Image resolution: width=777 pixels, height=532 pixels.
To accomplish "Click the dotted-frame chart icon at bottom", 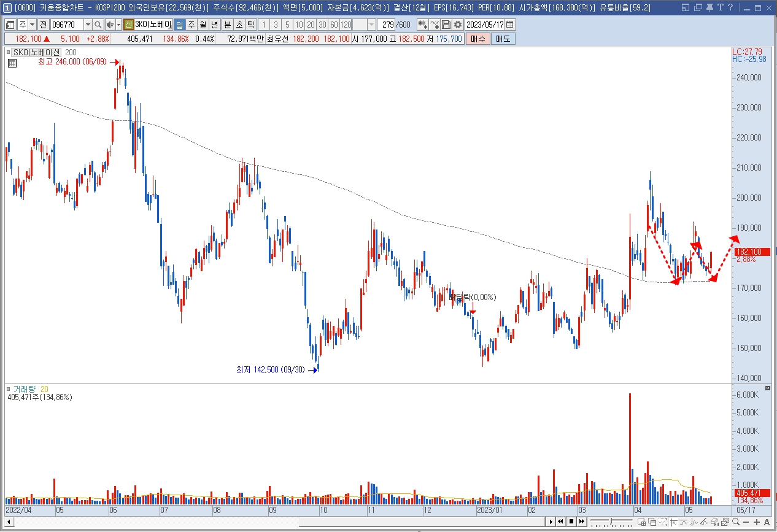I will coord(662,522).
